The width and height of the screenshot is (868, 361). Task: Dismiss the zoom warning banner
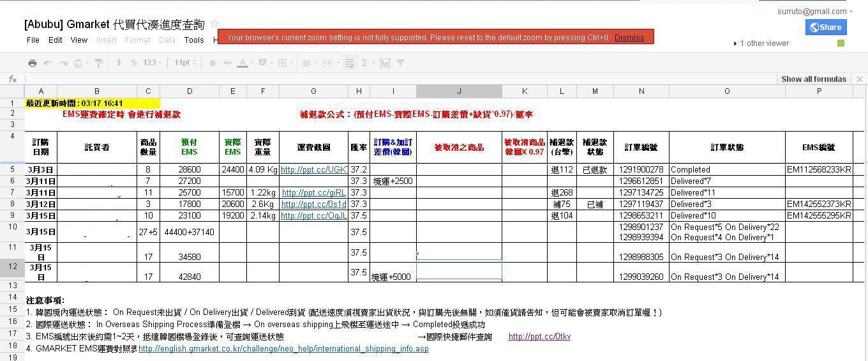click(629, 37)
